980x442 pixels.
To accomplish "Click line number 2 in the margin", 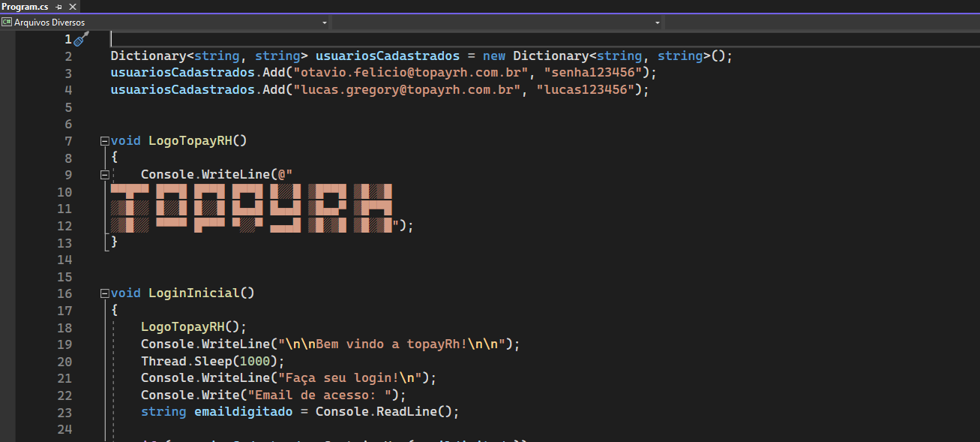I will (x=68, y=56).
